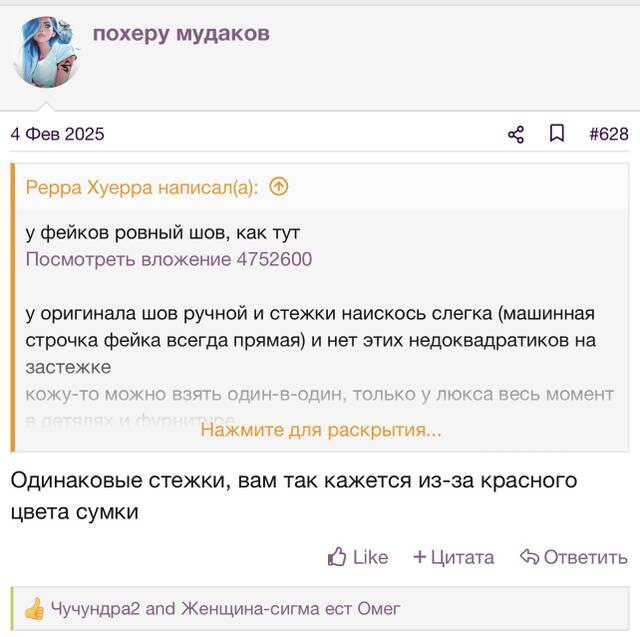Open post permalink #628
The height and width of the screenshot is (637, 640).
pos(609,134)
